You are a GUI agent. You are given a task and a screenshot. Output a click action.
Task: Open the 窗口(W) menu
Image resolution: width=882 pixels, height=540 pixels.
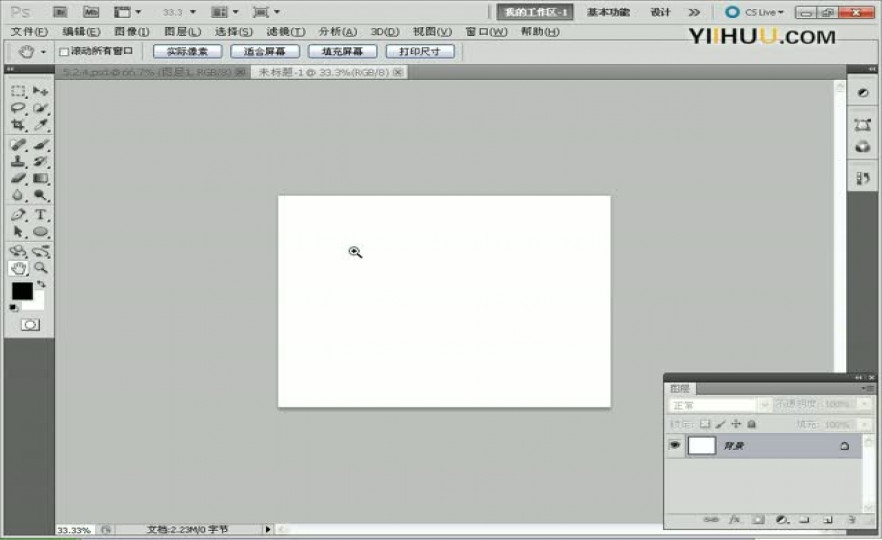(487, 32)
